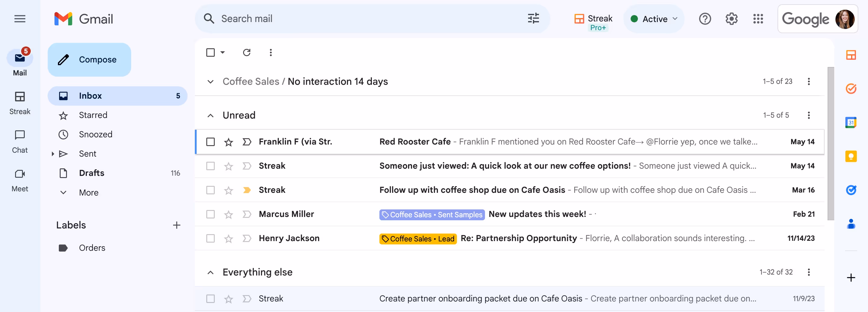Click the Coffee Sales Lead tag
Screen dimensions: 868x312
point(418,239)
